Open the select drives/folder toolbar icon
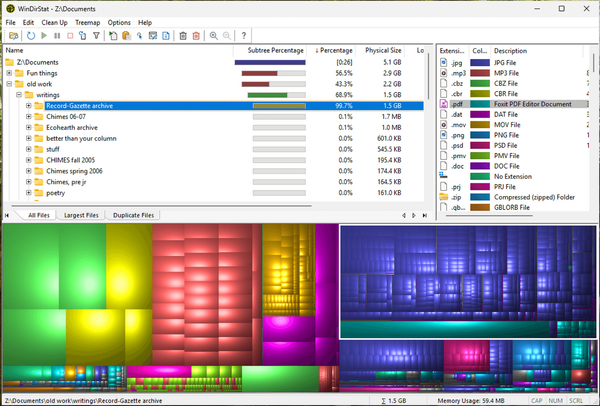The height and width of the screenshot is (406, 600). click(x=13, y=36)
